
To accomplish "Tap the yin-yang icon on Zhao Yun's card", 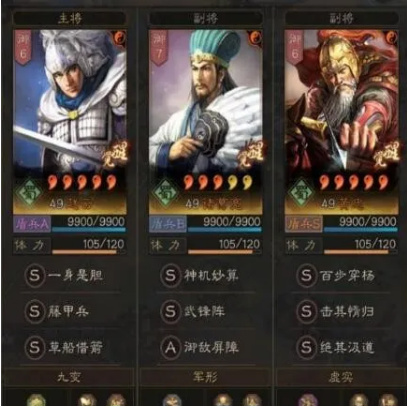I will click(119, 37).
